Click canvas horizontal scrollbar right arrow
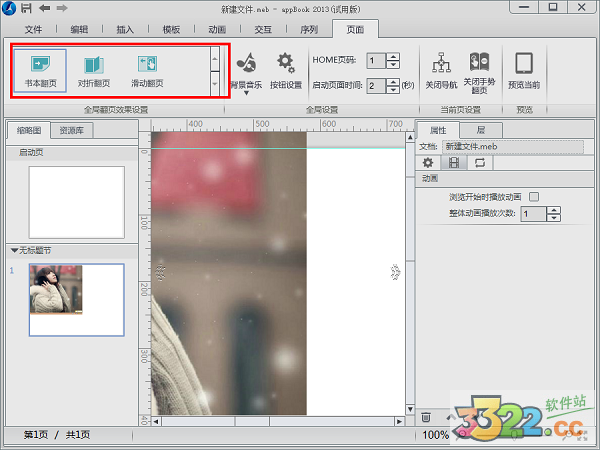The image size is (600, 450). click(x=399, y=421)
